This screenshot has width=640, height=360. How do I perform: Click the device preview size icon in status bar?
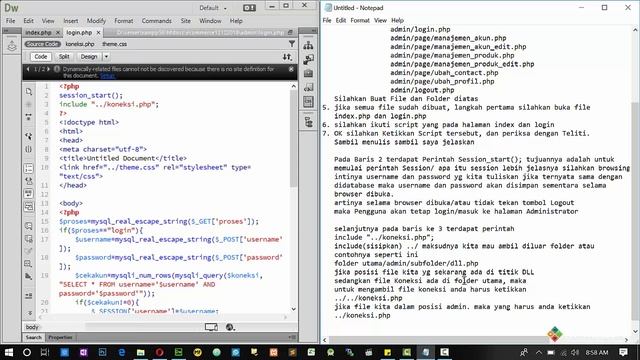pyautogui.click(x=211, y=327)
